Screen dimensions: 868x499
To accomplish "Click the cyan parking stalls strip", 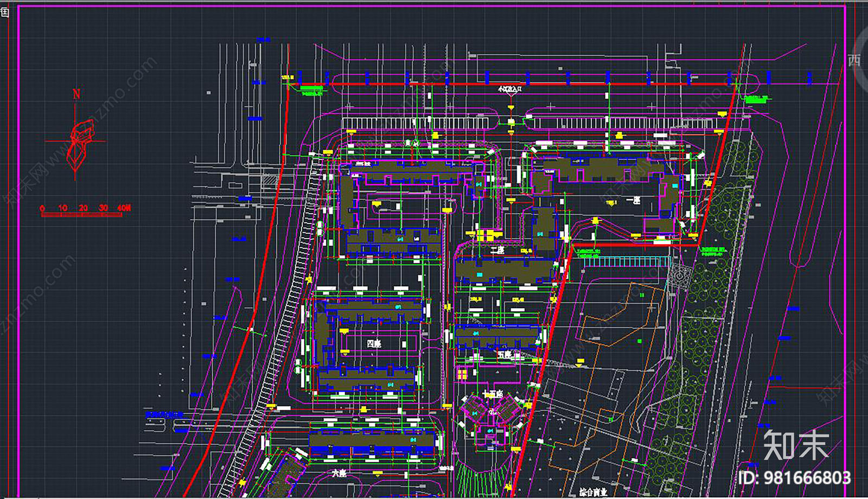I will coord(628,261).
